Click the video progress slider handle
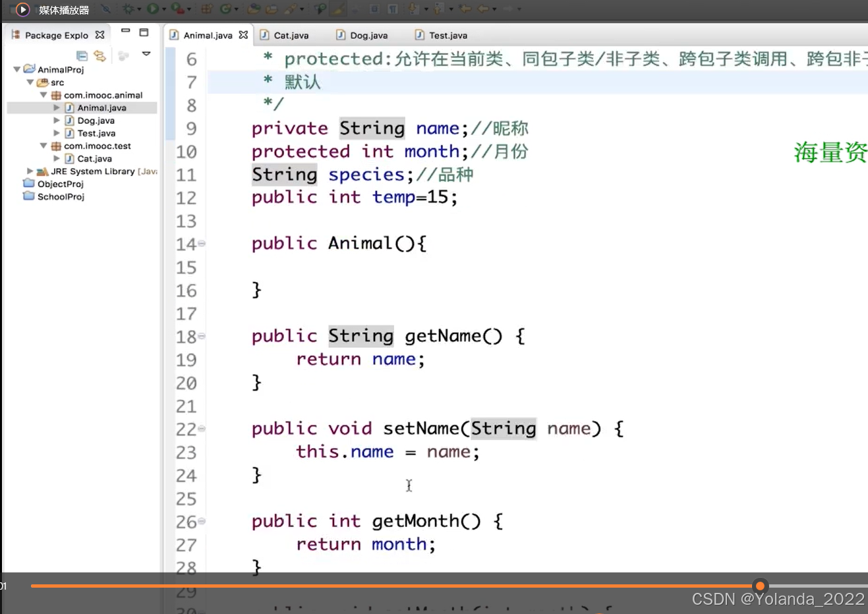868x614 pixels. point(760,586)
